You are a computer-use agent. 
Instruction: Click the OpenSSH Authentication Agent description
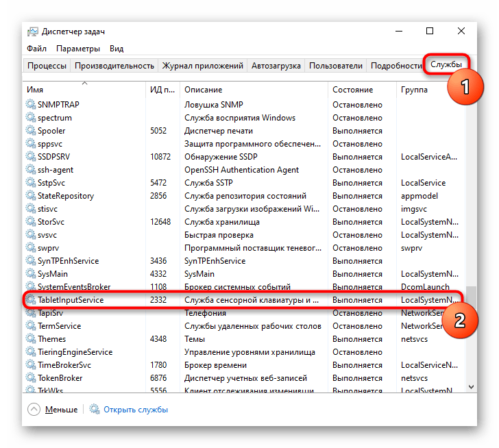pos(241,170)
